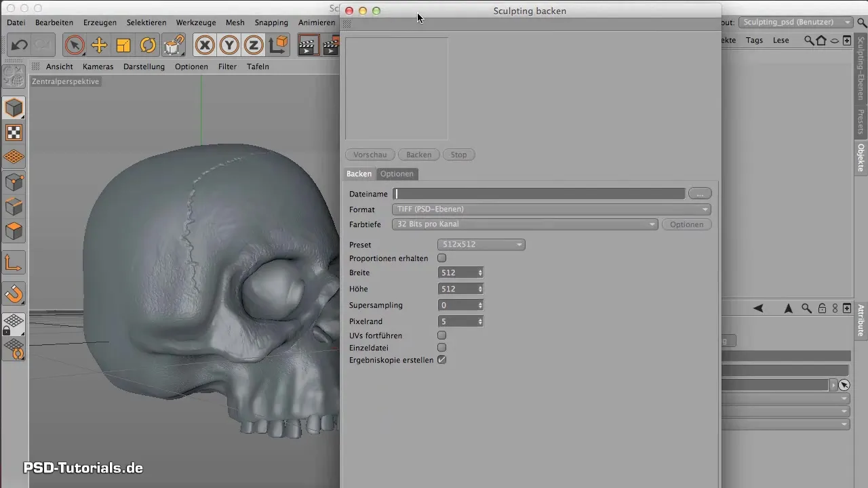This screenshot has width=868, height=488.
Task: Open the viewport Ansicht menu
Action: click(60, 66)
